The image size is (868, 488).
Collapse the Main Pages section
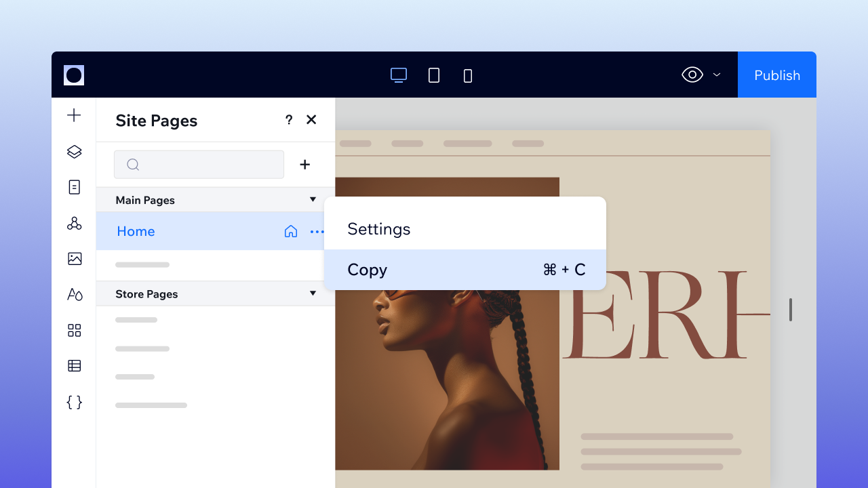pos(313,199)
